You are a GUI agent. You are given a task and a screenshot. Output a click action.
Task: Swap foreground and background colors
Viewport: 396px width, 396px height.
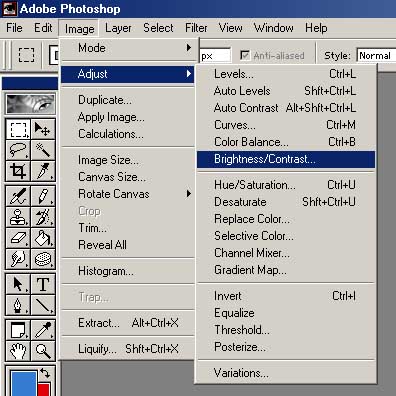tap(45, 373)
